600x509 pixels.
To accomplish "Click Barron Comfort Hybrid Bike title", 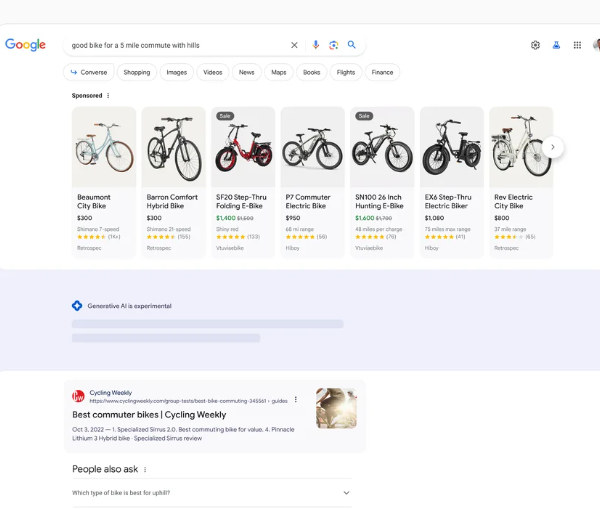I will [172, 202].
